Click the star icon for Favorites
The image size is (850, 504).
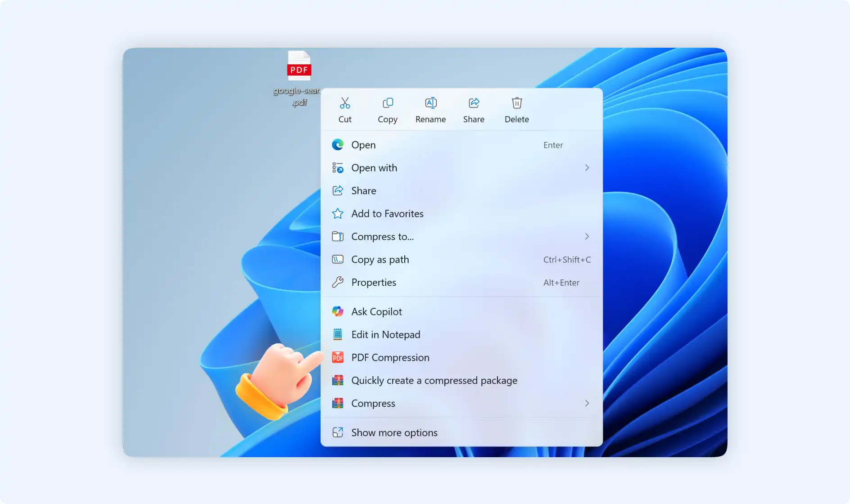click(x=338, y=213)
